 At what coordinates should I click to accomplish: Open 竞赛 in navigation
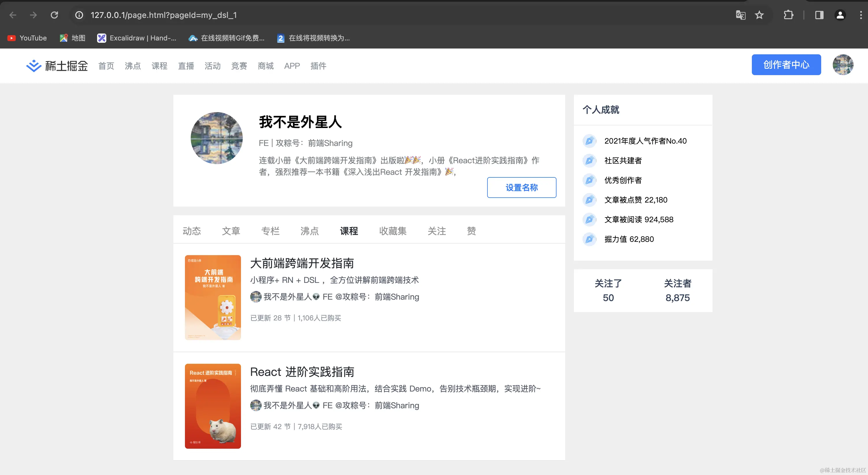point(239,66)
